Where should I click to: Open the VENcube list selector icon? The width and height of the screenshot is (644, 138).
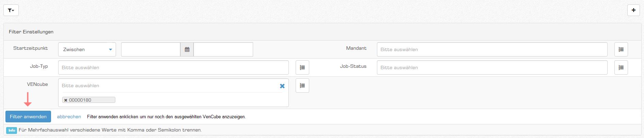pyautogui.click(x=302, y=86)
